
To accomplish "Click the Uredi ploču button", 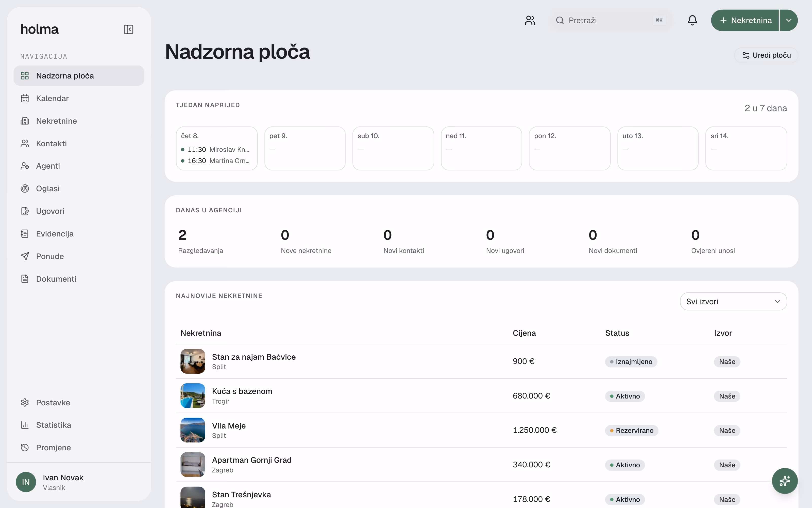I will (x=766, y=55).
